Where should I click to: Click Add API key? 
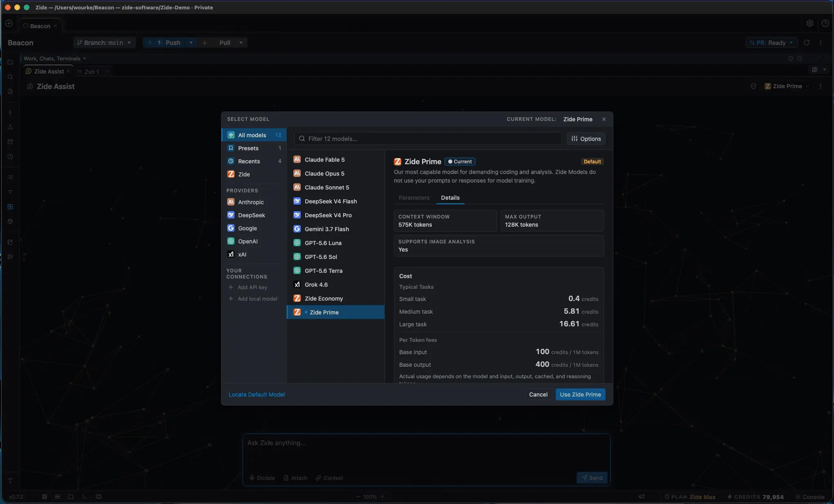coord(248,288)
